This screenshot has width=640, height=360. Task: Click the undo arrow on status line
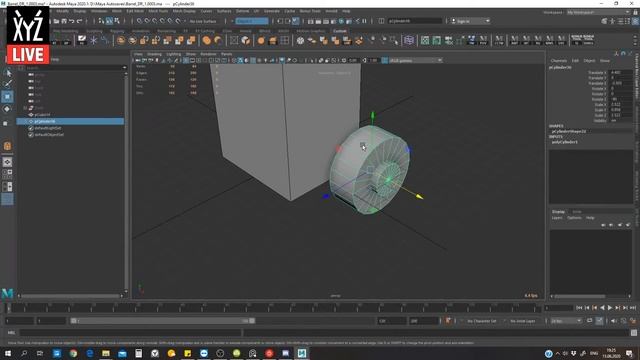72,21
